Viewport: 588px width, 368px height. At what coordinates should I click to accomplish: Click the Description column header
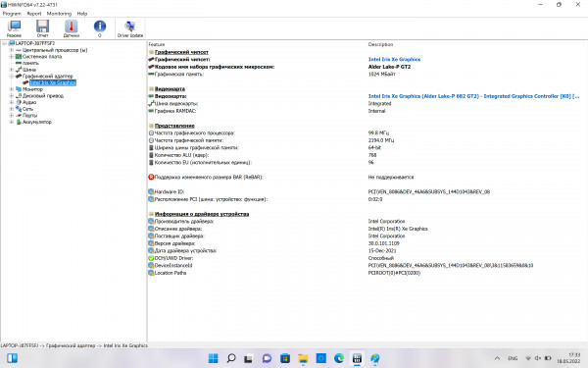point(380,44)
